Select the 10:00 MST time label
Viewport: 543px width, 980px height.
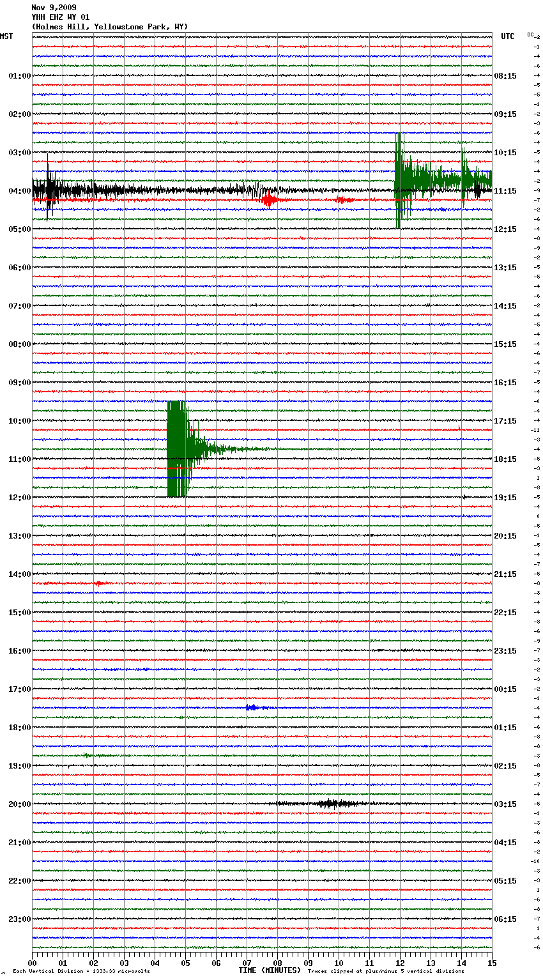tap(20, 421)
